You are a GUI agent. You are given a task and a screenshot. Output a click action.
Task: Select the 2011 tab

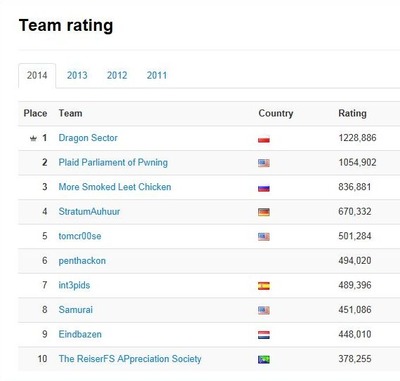pos(157,75)
